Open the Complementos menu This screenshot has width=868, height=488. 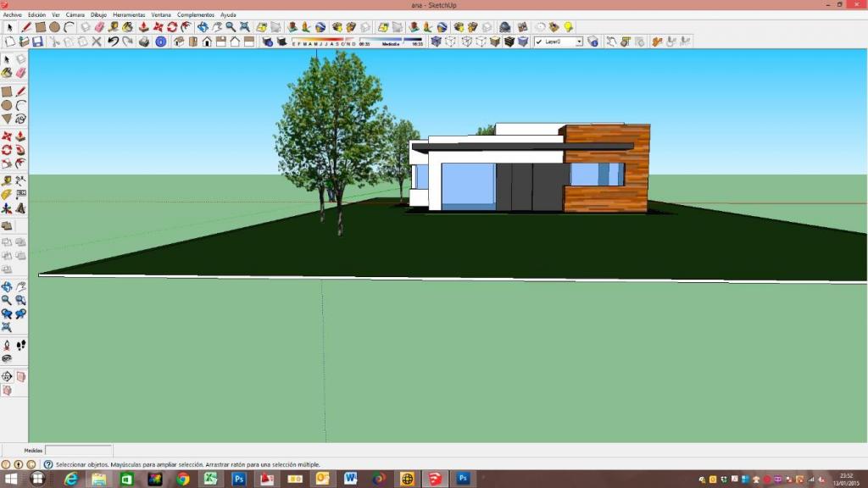[x=196, y=15]
